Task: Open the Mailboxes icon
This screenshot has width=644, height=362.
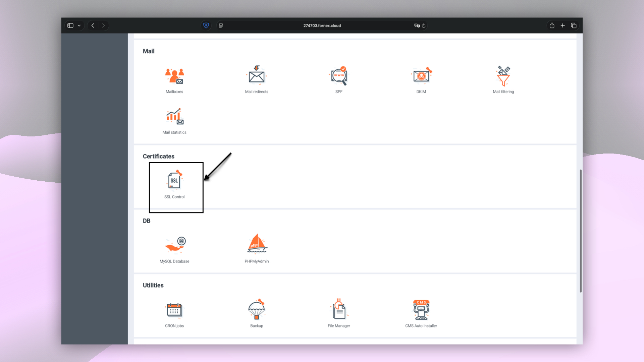Action: click(174, 76)
